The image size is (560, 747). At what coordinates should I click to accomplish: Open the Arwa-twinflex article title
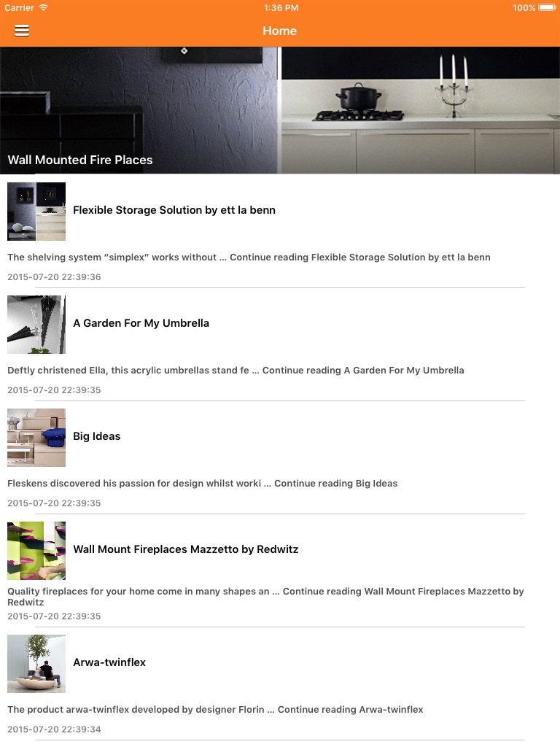(x=109, y=662)
